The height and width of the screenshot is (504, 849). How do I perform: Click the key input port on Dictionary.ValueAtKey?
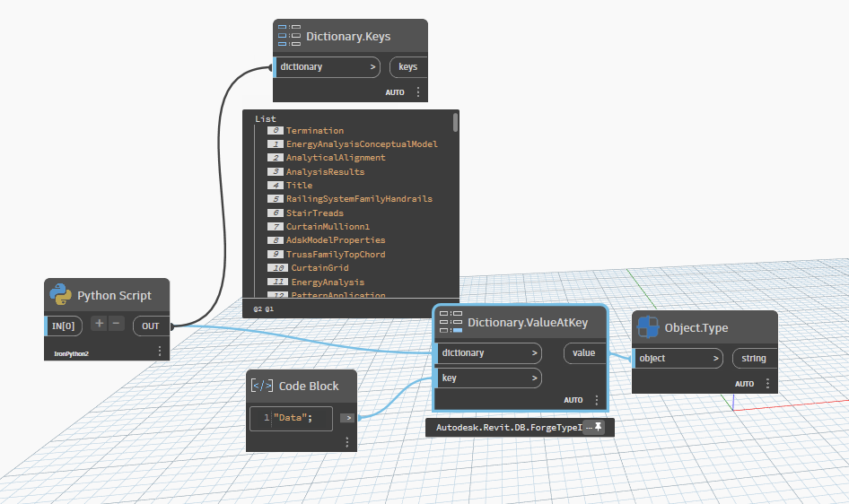click(x=488, y=378)
